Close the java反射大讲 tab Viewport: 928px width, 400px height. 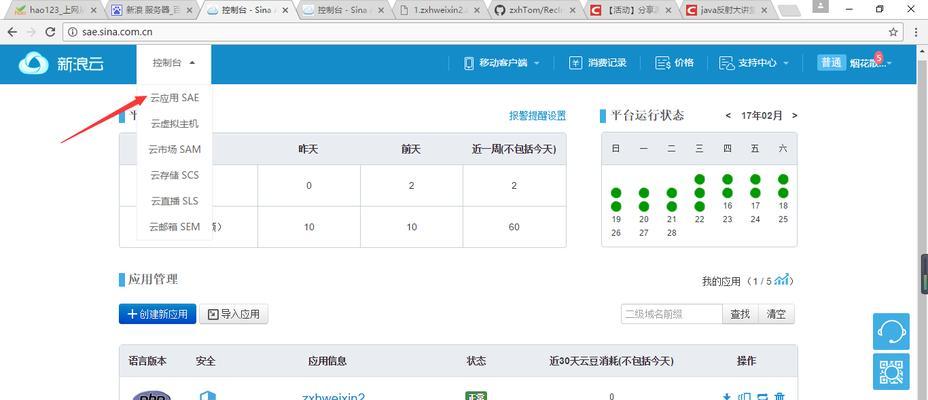tap(764, 10)
